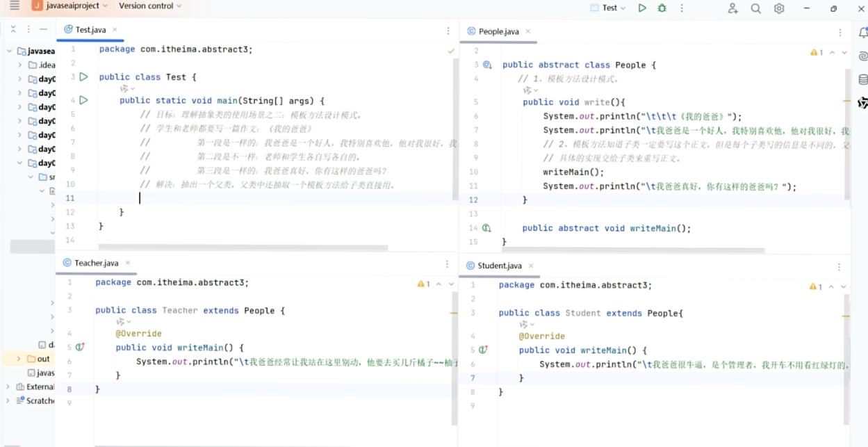Go to previous highlighted problem in People.java
Image resolution: width=868 pixels, height=447 pixels.
pos(832,53)
